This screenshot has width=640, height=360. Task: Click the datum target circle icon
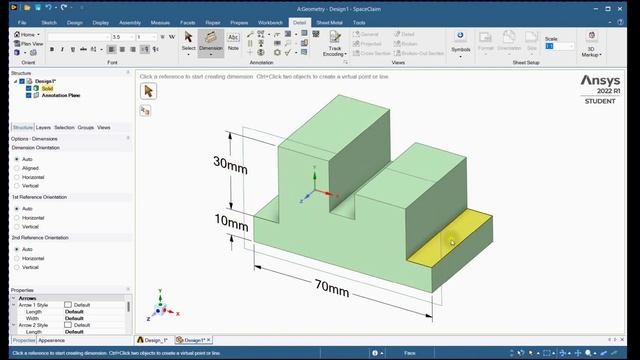[x=261, y=52]
